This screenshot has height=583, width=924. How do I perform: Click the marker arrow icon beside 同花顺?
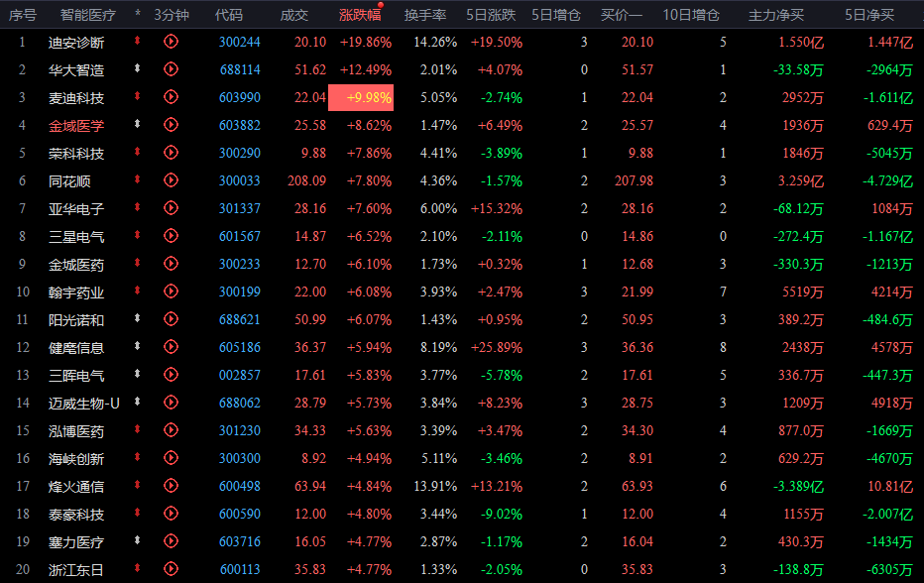(137, 179)
